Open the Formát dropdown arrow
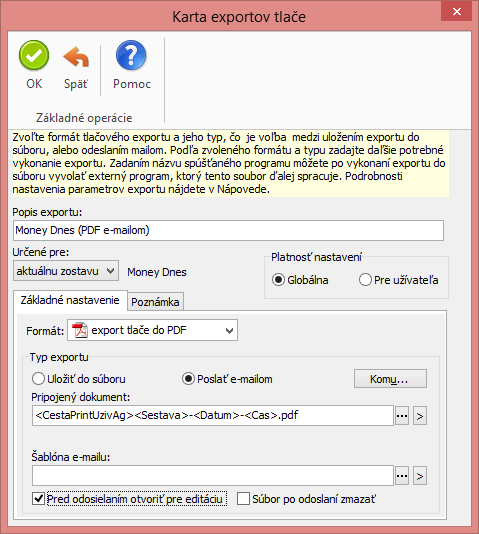Viewport: 479px width, 534px height. coord(229,330)
